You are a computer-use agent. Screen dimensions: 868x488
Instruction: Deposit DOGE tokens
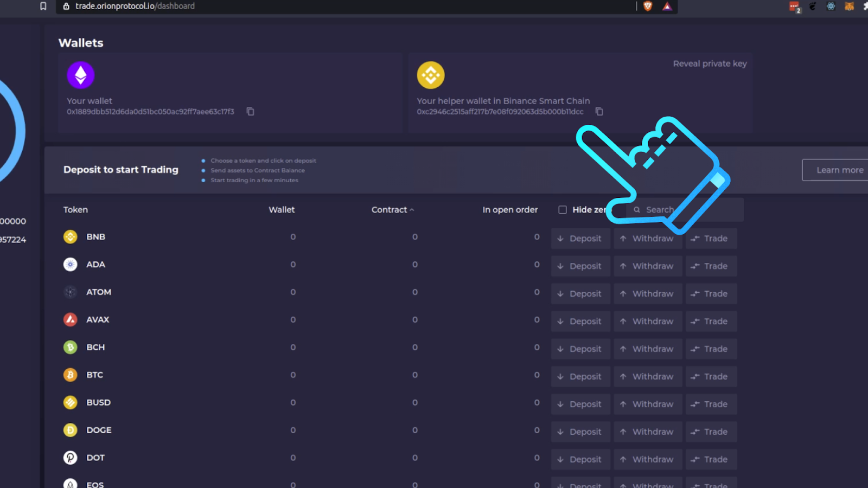click(580, 432)
